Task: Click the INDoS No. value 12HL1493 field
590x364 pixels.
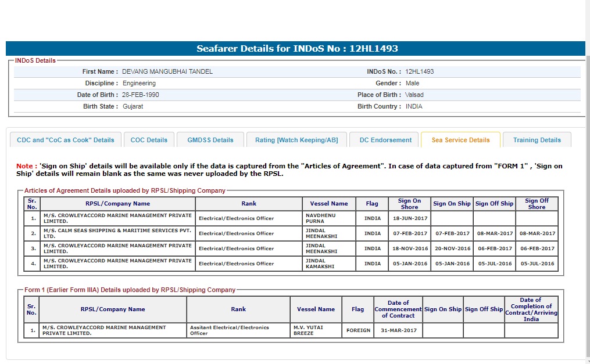Action: (x=420, y=72)
